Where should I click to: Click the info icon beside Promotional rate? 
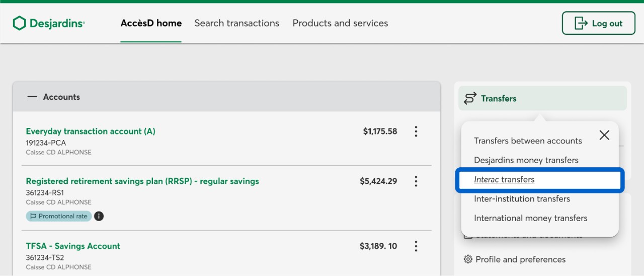point(99,216)
